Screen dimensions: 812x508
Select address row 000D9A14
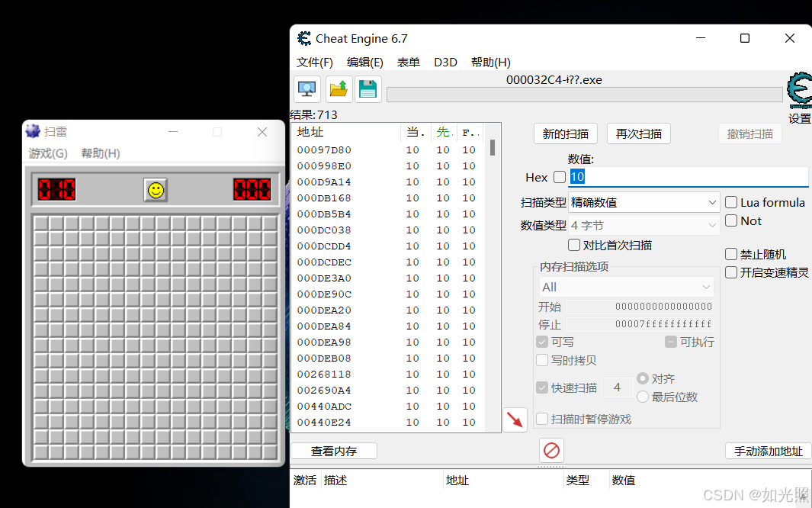[x=390, y=182]
